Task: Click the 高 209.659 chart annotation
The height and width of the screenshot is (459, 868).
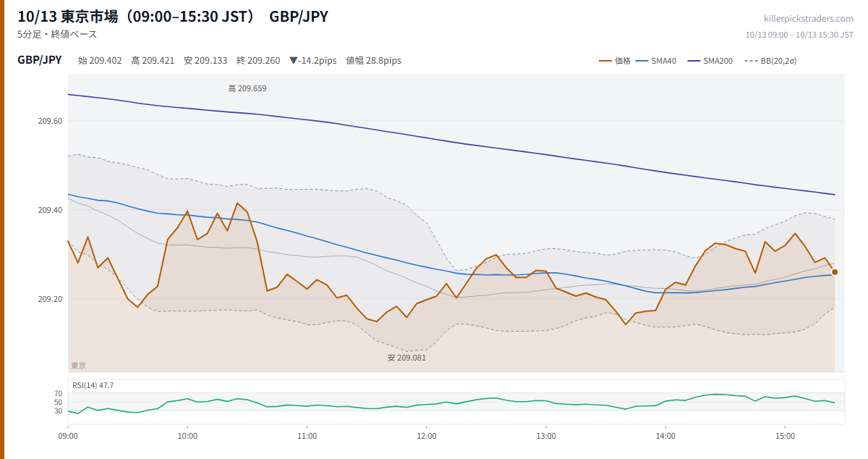Action: click(247, 88)
